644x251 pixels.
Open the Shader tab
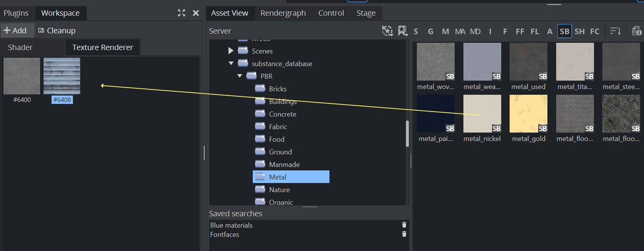(x=20, y=47)
